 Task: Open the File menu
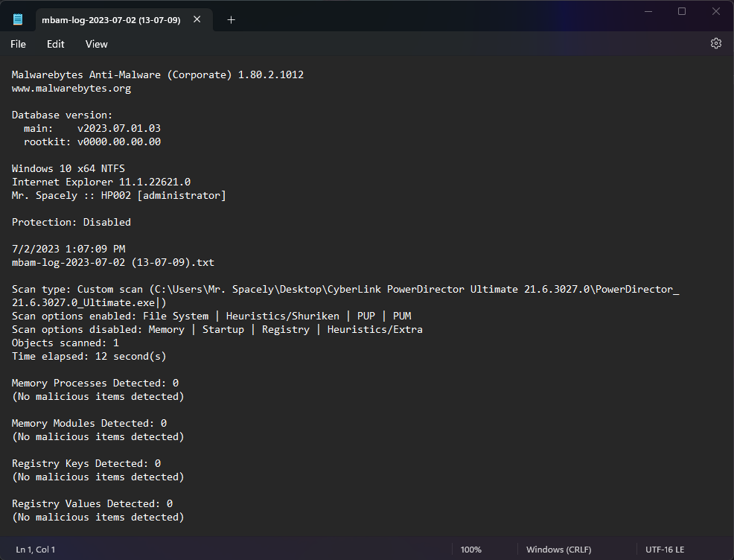click(x=19, y=44)
